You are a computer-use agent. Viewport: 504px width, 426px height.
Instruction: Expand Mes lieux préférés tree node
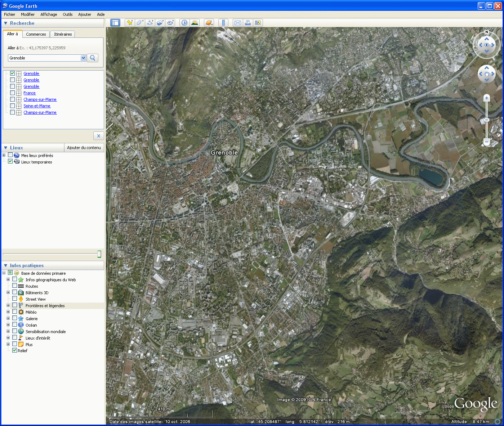coord(4,155)
